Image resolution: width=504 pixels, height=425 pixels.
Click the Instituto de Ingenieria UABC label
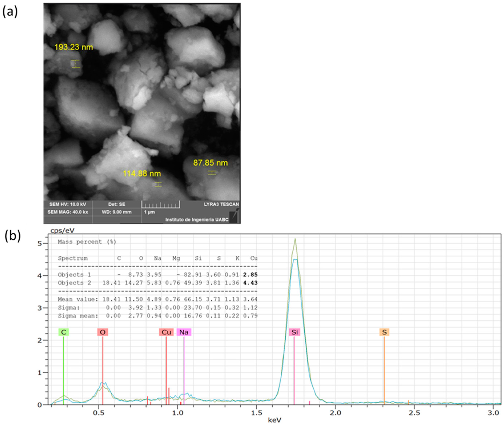point(197,220)
